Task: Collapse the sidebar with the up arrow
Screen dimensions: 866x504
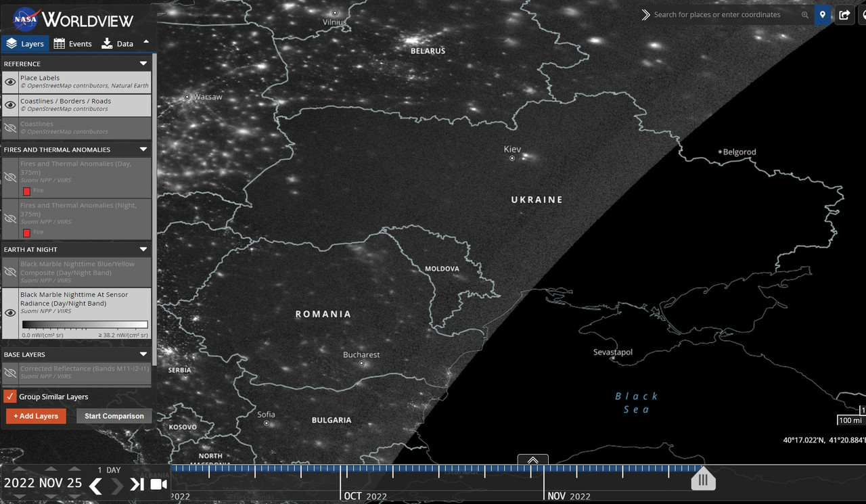Action: click(x=146, y=42)
